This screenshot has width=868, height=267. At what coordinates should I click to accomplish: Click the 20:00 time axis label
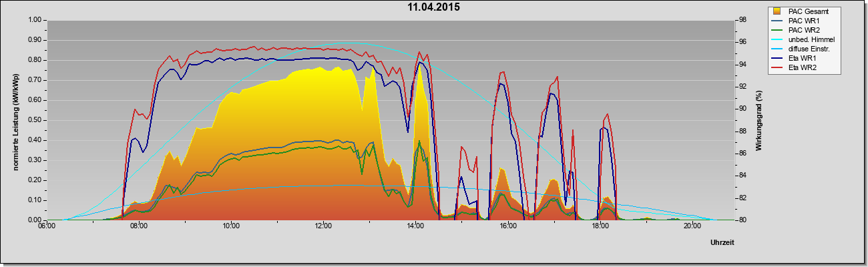[x=692, y=226]
